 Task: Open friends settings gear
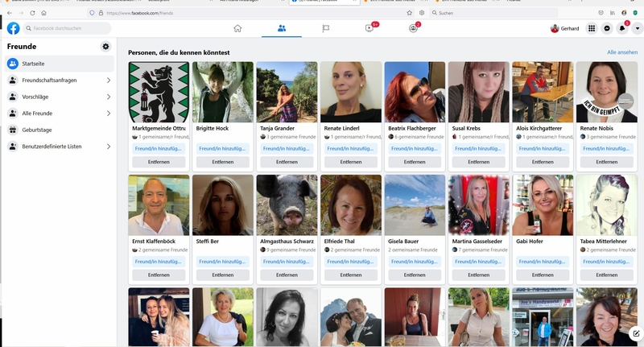[x=105, y=47]
